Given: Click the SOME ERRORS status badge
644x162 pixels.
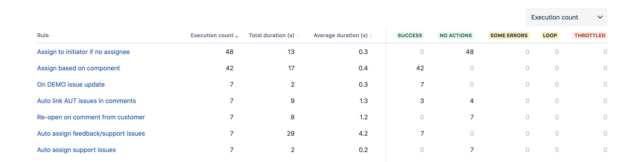Looking at the screenshot, I should (508, 36).
